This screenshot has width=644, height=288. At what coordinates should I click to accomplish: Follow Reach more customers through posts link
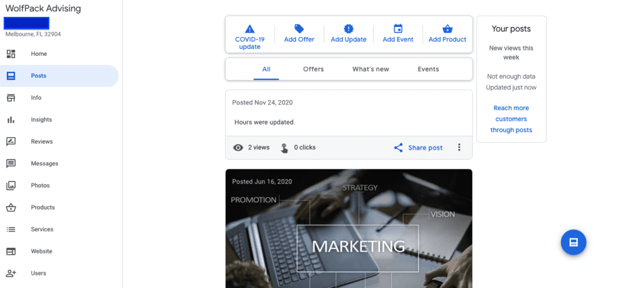click(511, 119)
